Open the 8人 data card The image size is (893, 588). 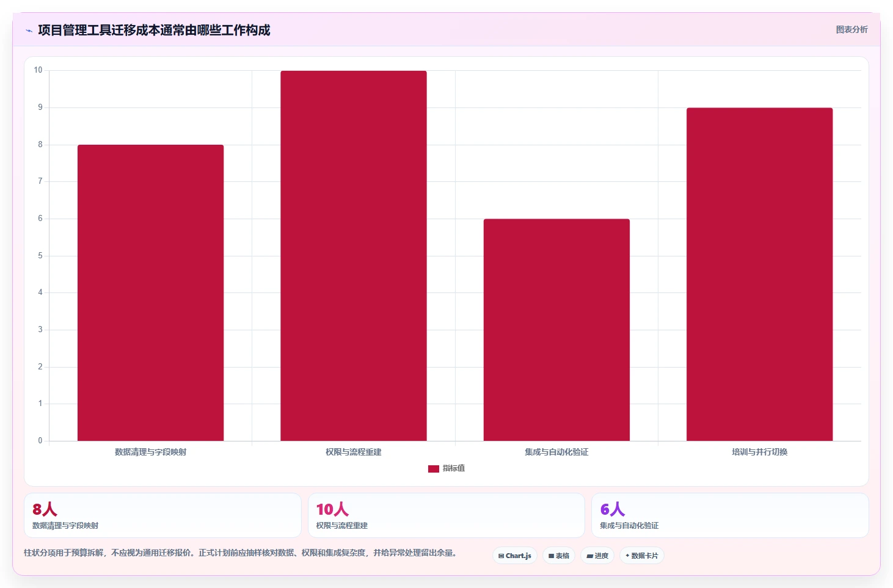pos(162,515)
